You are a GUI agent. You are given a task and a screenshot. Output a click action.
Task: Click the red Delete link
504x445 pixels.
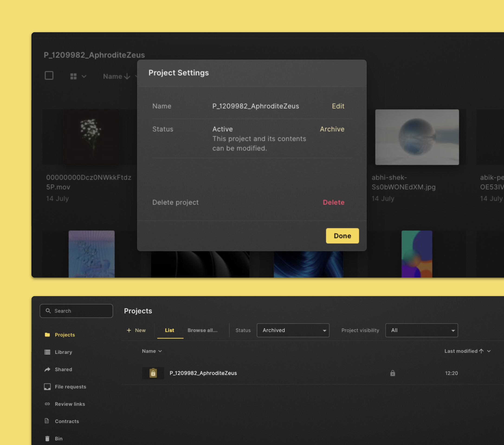pos(333,202)
